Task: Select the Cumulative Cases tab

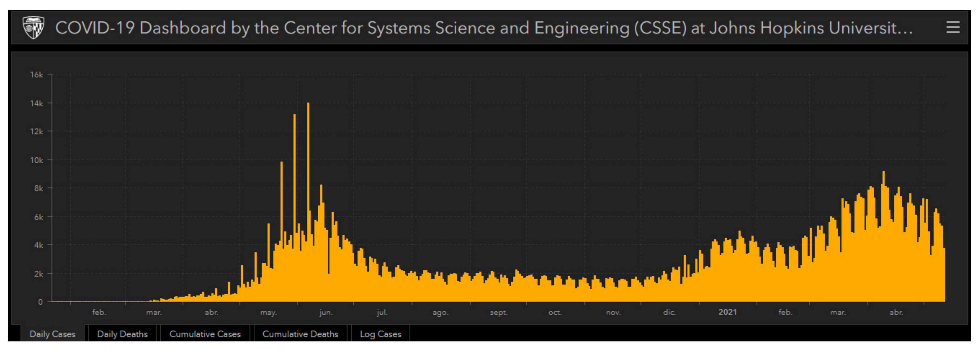Action: (205, 334)
